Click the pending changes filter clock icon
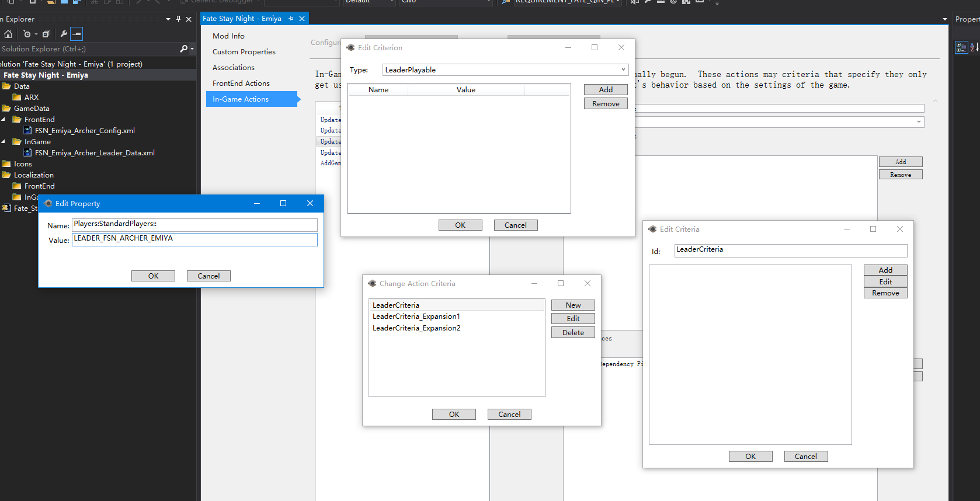This screenshot has width=980, height=501. [x=27, y=34]
